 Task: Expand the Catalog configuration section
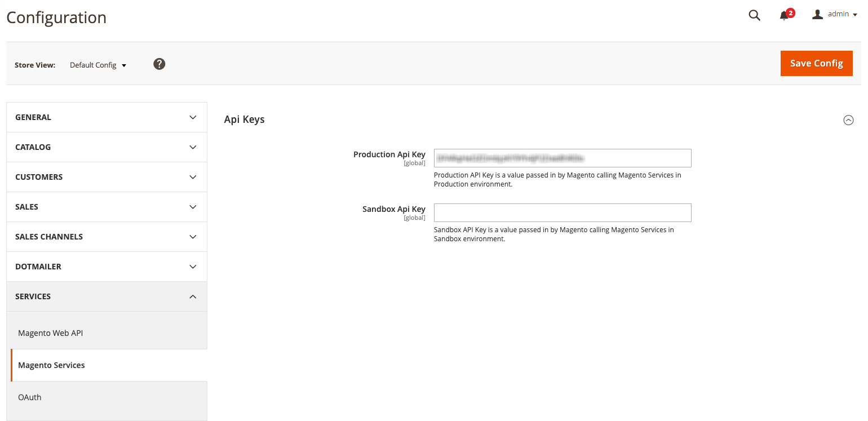(x=107, y=147)
